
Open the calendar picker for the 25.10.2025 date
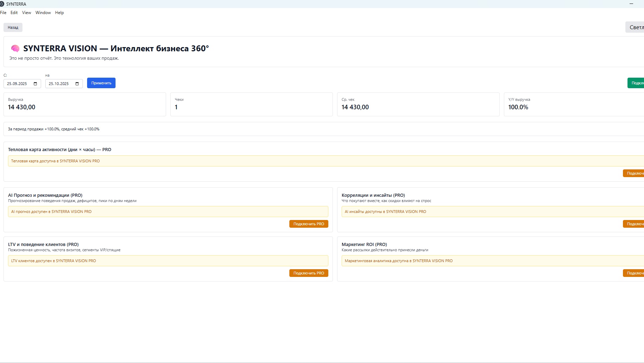click(x=77, y=84)
